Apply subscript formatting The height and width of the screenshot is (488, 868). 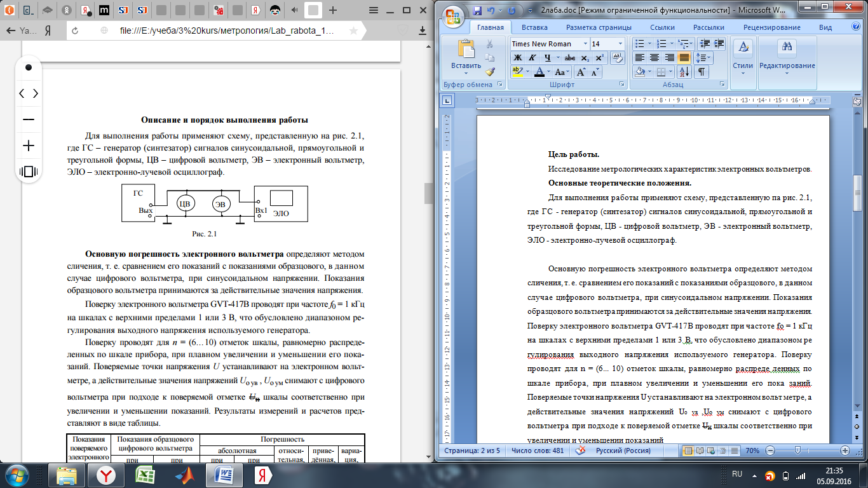pyautogui.click(x=585, y=58)
